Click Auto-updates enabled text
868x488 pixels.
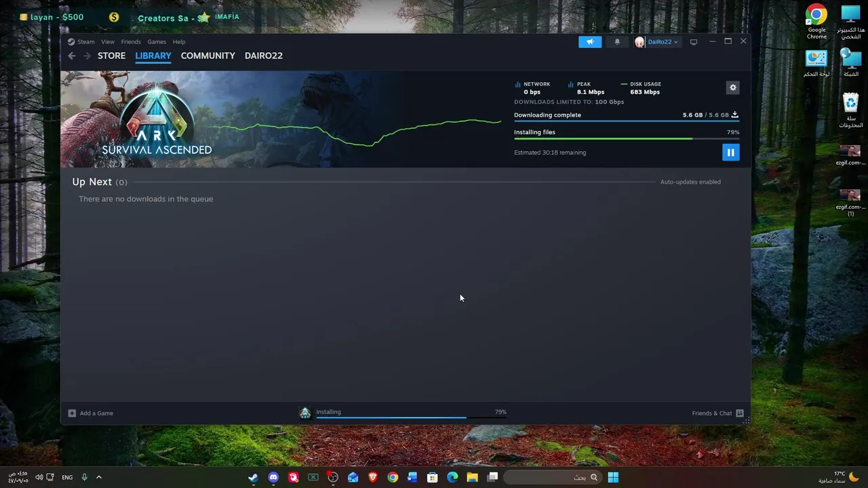click(690, 182)
